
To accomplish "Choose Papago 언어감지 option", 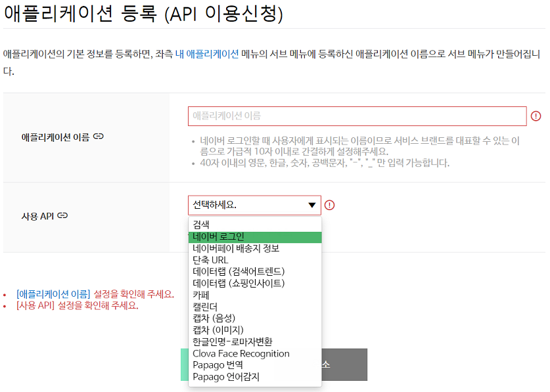I will 255,377.
